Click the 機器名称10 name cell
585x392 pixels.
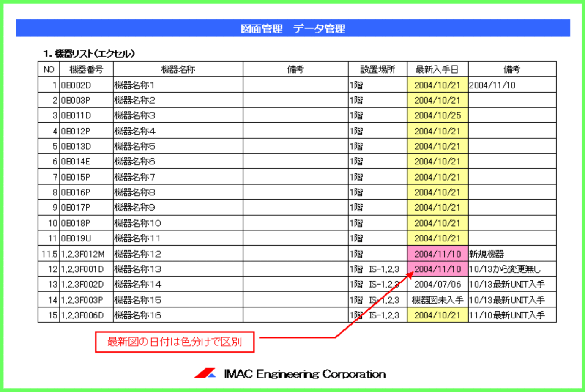pyautogui.click(x=178, y=223)
